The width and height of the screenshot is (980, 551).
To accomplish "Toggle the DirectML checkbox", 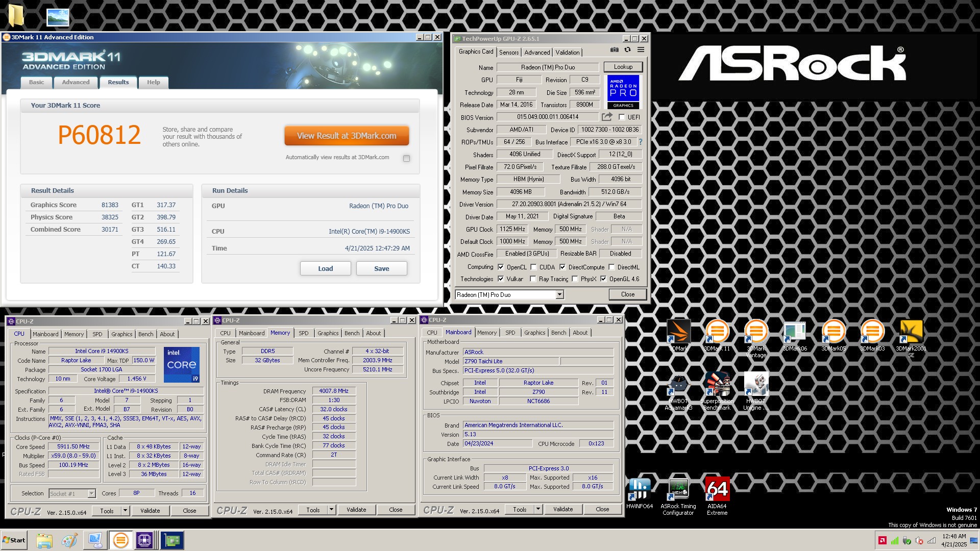I will pyautogui.click(x=611, y=267).
